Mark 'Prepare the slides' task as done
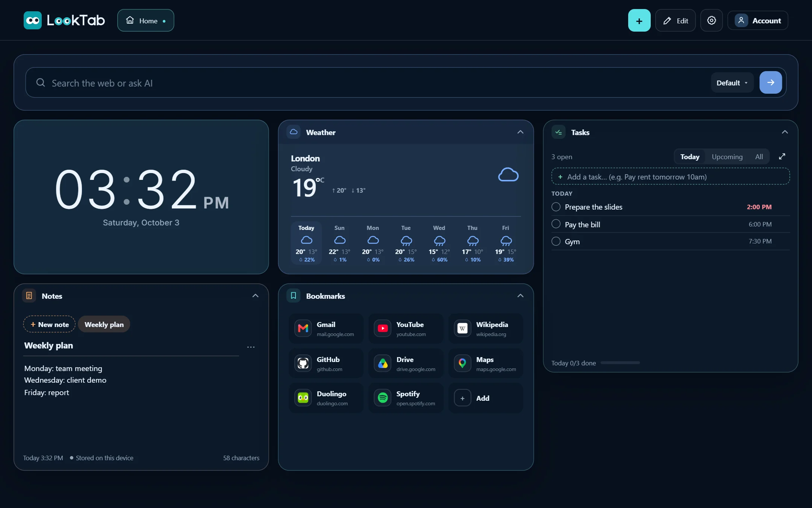Viewport: 812px width, 508px height. pyautogui.click(x=556, y=207)
